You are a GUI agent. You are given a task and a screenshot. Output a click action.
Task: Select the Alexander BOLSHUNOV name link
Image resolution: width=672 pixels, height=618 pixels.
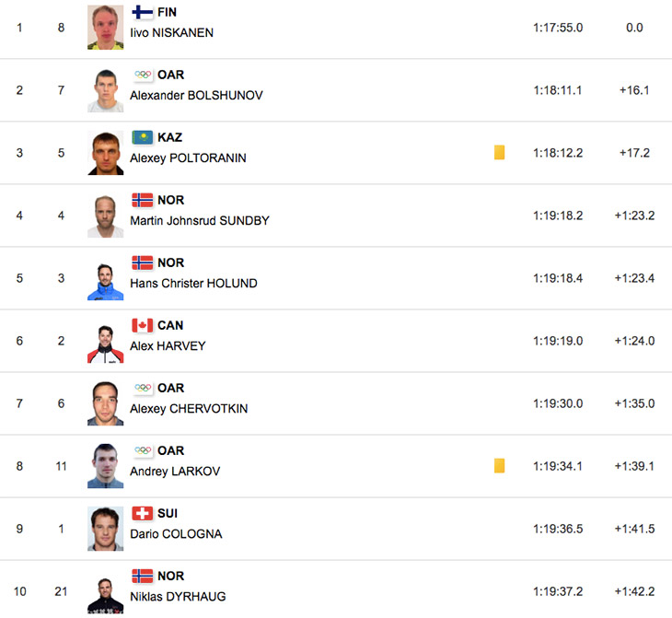click(196, 95)
